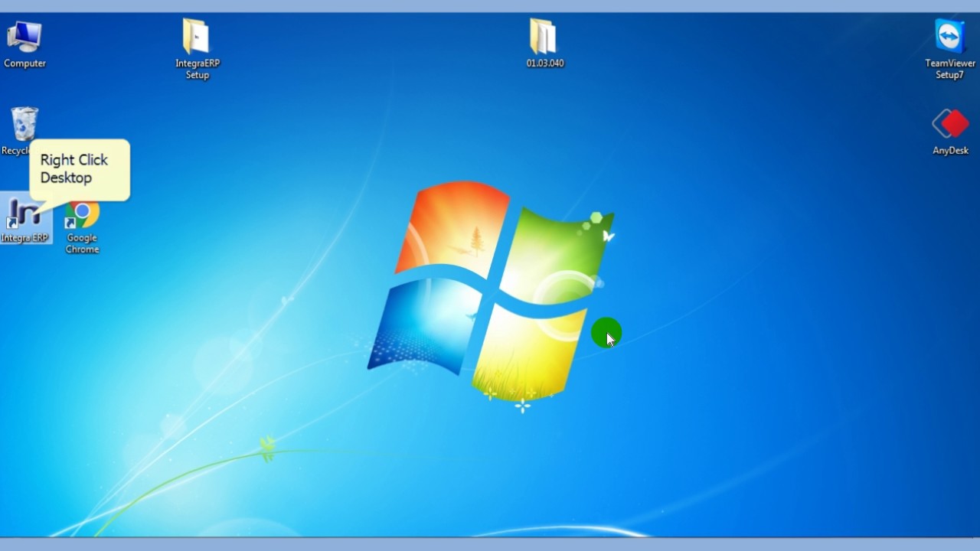Click the "IntegraERP Setup" label text
This screenshot has width=980, height=551.
[198, 69]
